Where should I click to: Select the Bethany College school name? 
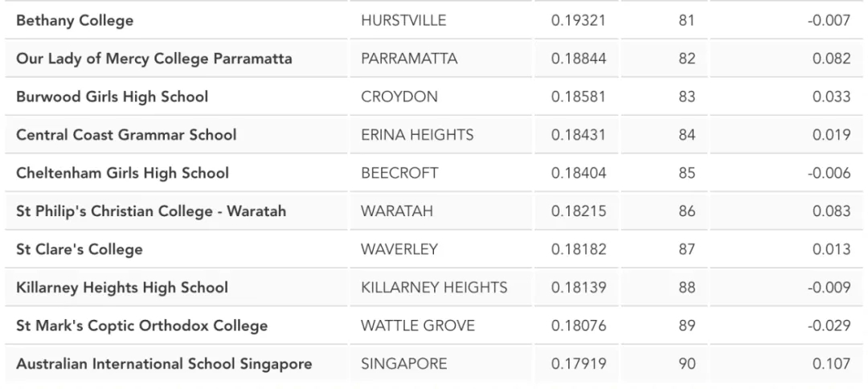pyautogui.click(x=75, y=20)
